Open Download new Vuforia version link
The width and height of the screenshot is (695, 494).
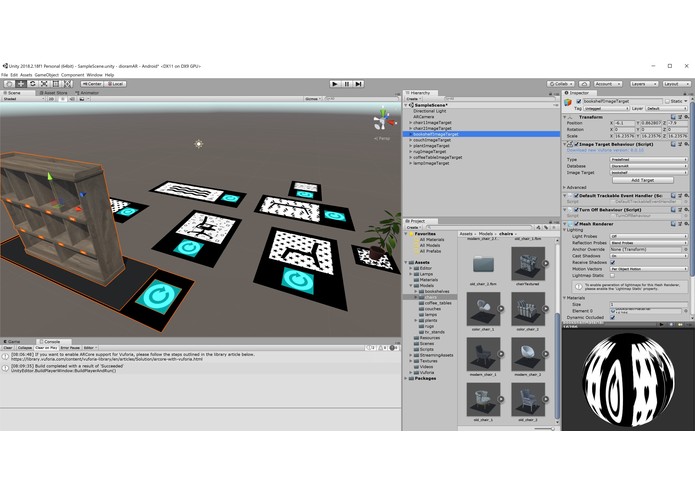click(x=605, y=150)
